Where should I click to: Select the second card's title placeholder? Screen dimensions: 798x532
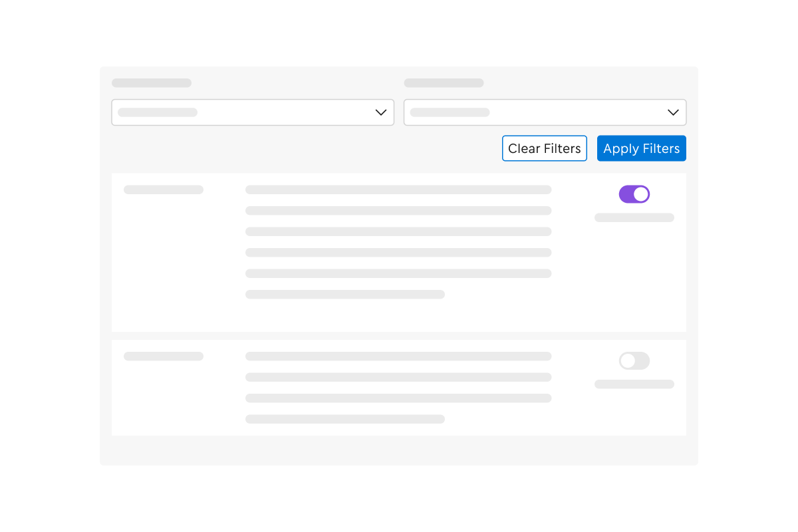(x=164, y=356)
